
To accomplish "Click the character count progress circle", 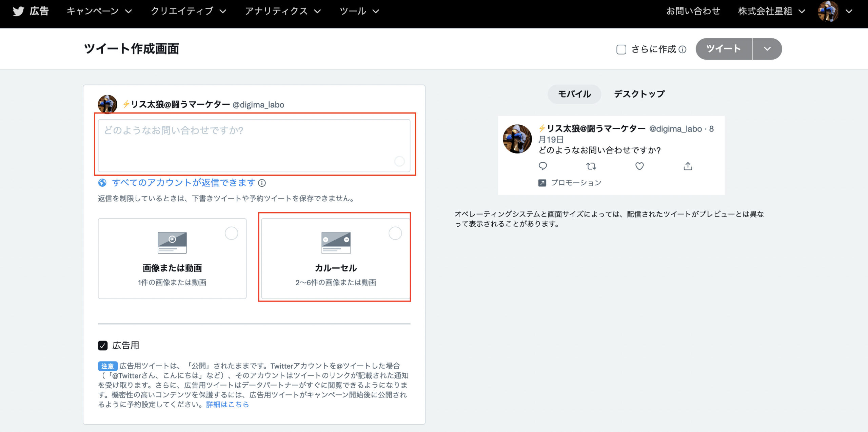I will [399, 162].
